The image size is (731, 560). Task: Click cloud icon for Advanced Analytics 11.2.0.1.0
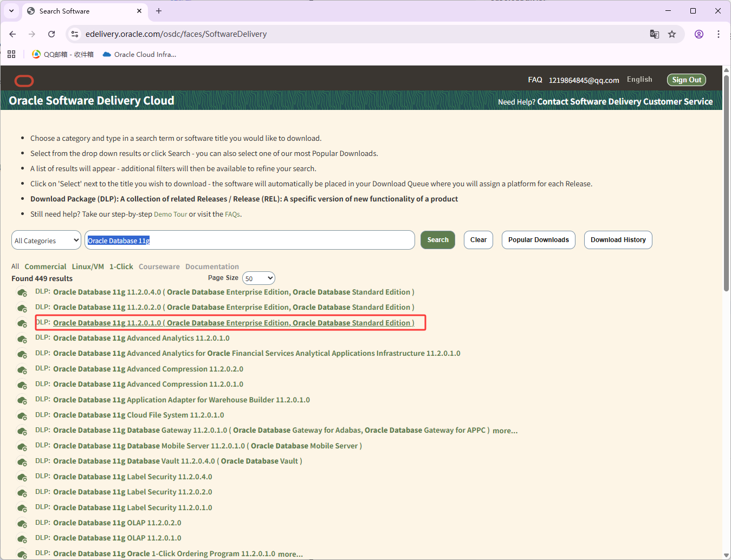pyautogui.click(x=22, y=338)
